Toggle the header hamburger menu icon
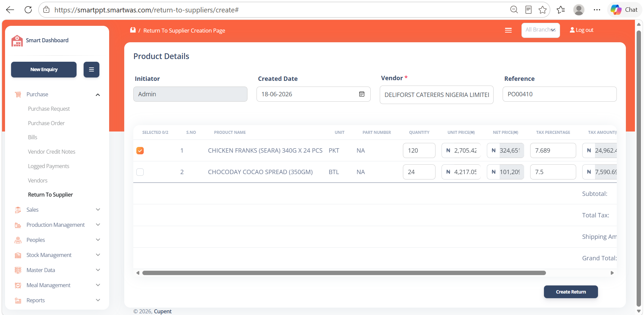 pos(508,30)
